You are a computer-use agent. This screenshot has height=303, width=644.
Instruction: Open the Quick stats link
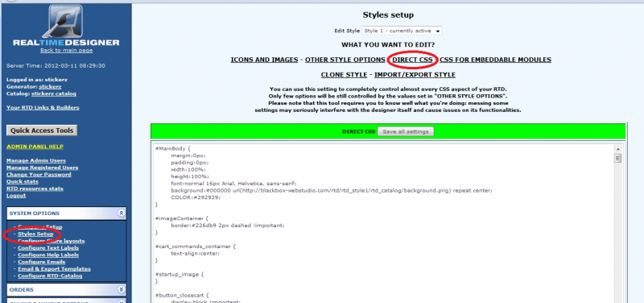pyautogui.click(x=23, y=181)
